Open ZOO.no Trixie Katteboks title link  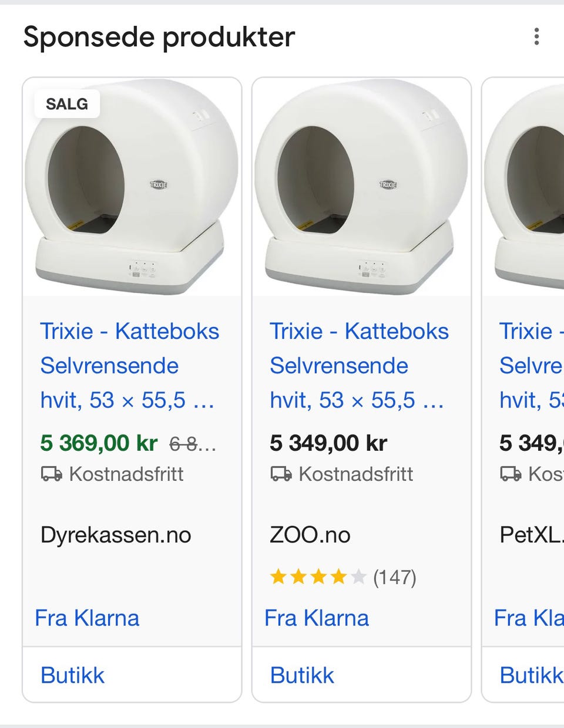tap(359, 365)
